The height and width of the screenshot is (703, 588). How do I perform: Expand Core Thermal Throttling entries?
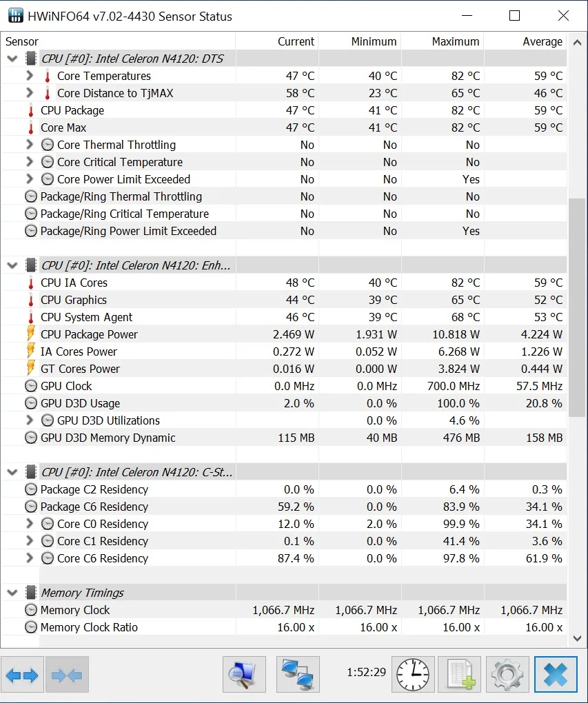tap(29, 145)
